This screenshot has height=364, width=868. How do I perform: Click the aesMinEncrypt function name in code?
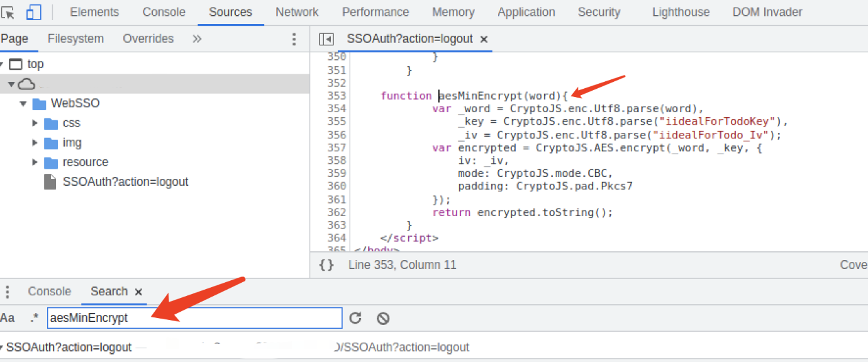click(x=480, y=96)
